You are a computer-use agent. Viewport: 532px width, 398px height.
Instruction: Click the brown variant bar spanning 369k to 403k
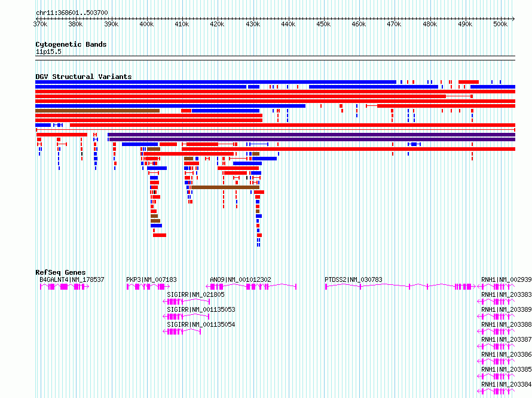coord(97,111)
